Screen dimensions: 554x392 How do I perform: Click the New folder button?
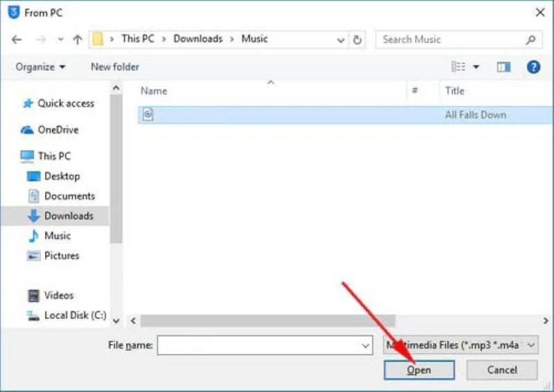tap(115, 67)
